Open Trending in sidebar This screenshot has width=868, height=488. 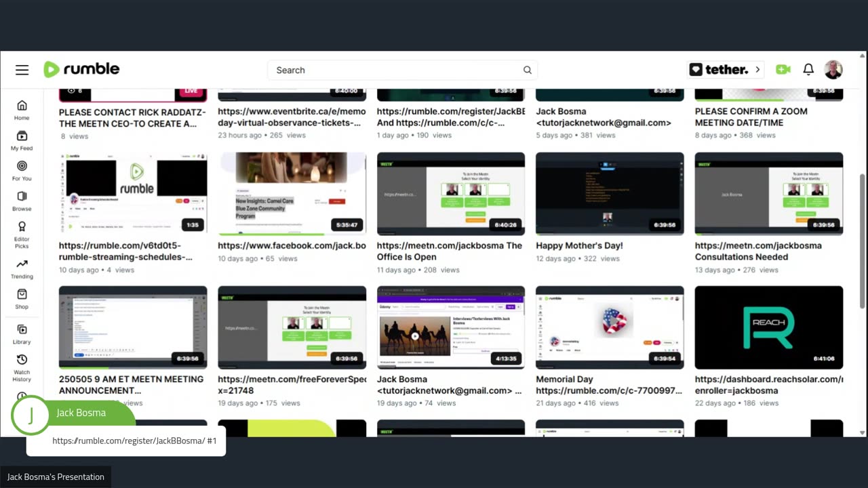22,269
